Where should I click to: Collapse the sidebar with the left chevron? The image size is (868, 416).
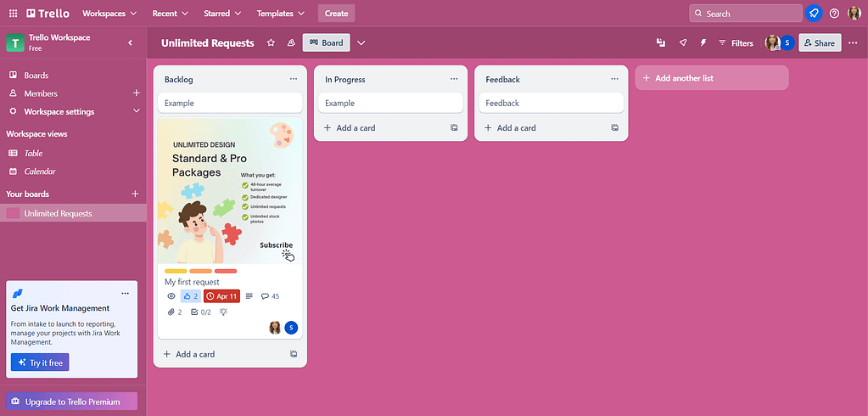click(x=131, y=42)
